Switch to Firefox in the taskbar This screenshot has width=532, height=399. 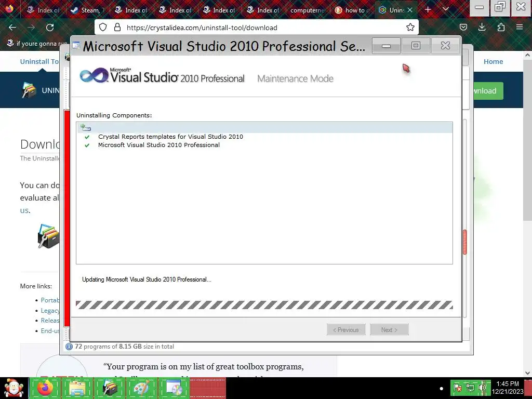(x=45, y=388)
